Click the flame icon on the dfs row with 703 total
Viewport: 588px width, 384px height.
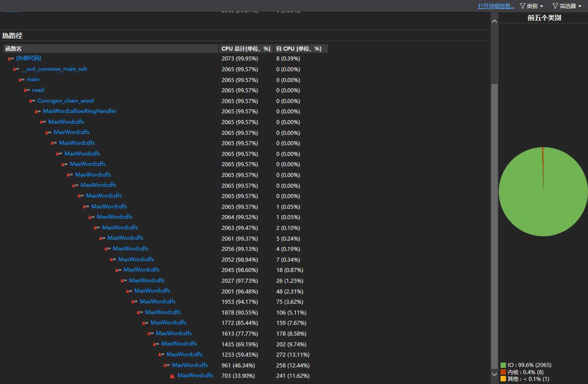point(172,376)
